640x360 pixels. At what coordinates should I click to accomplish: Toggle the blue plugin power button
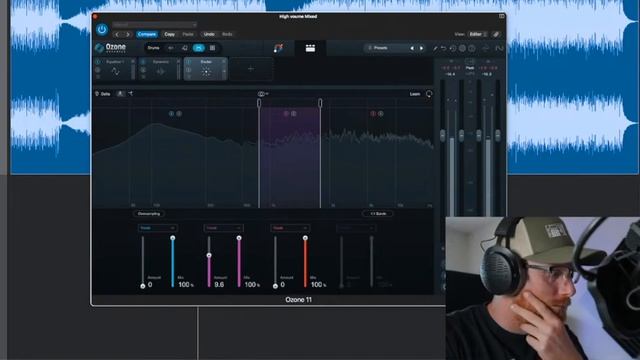point(102,29)
